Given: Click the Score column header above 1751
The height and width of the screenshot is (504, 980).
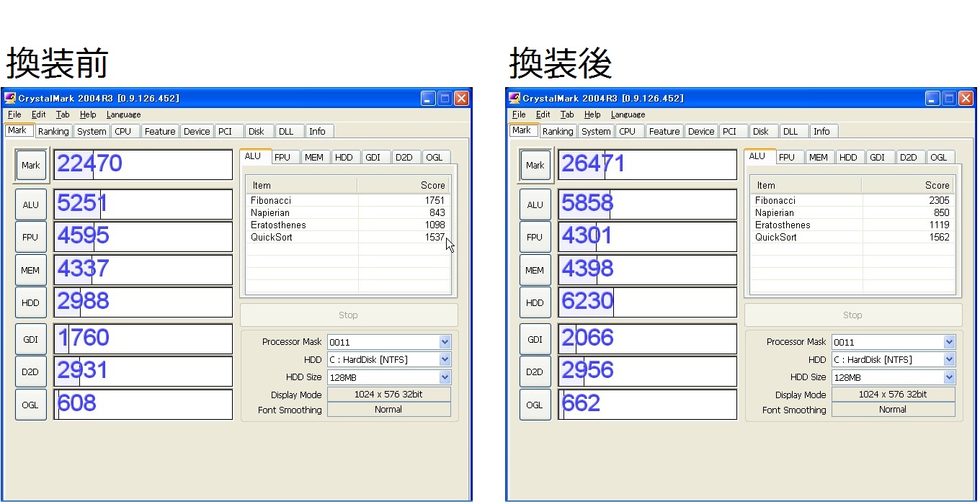Looking at the screenshot, I should (x=404, y=185).
